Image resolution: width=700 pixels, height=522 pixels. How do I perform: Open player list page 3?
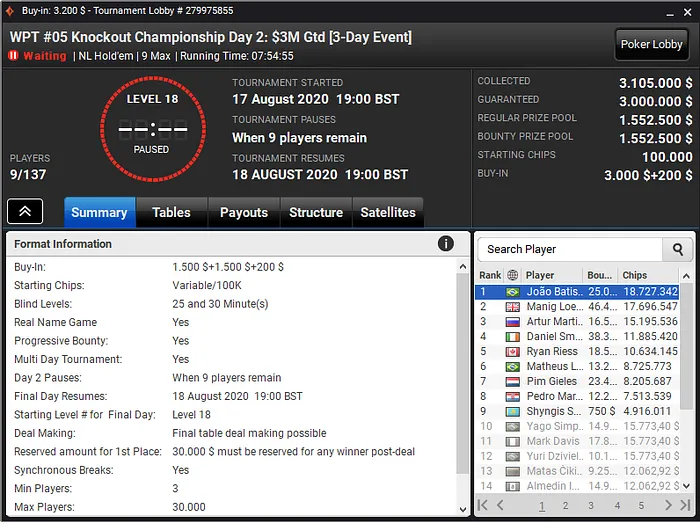pyautogui.click(x=591, y=506)
